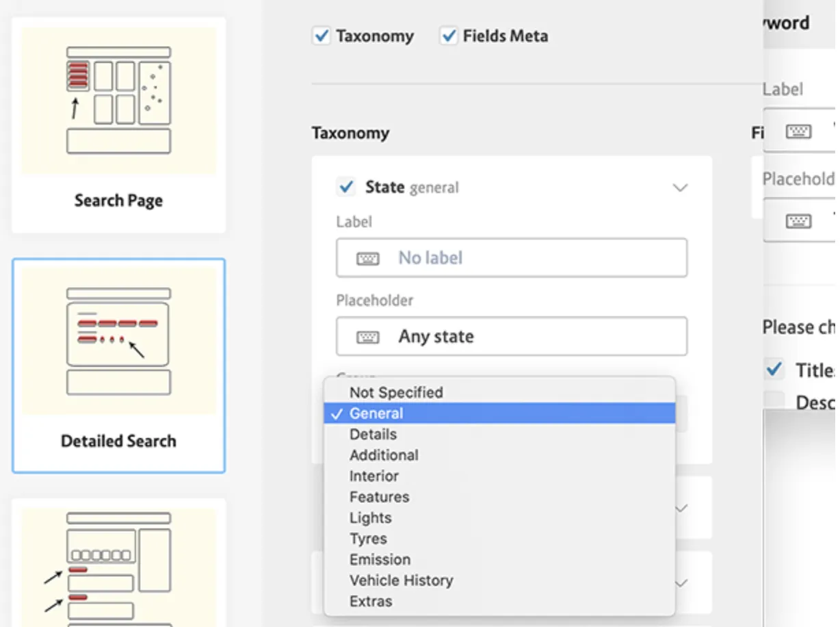Click the Taxonomy section heading

click(x=350, y=133)
